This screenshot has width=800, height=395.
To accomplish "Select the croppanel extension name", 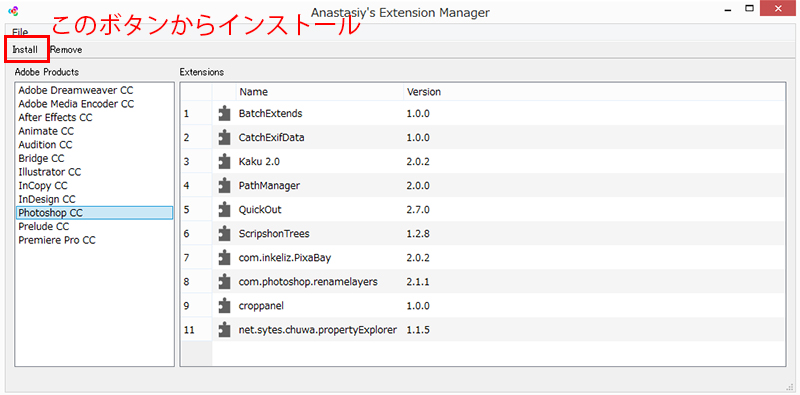I will click(x=261, y=306).
